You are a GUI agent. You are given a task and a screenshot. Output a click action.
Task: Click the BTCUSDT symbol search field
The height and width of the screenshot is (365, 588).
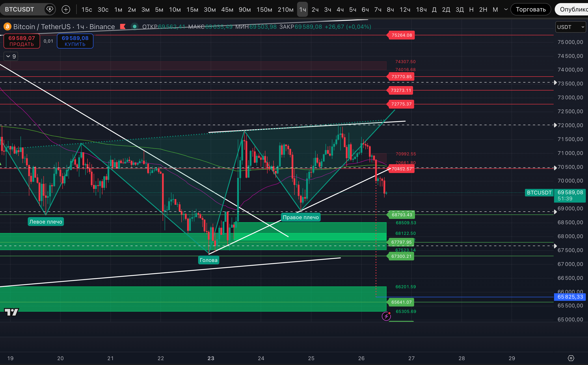[20, 9]
